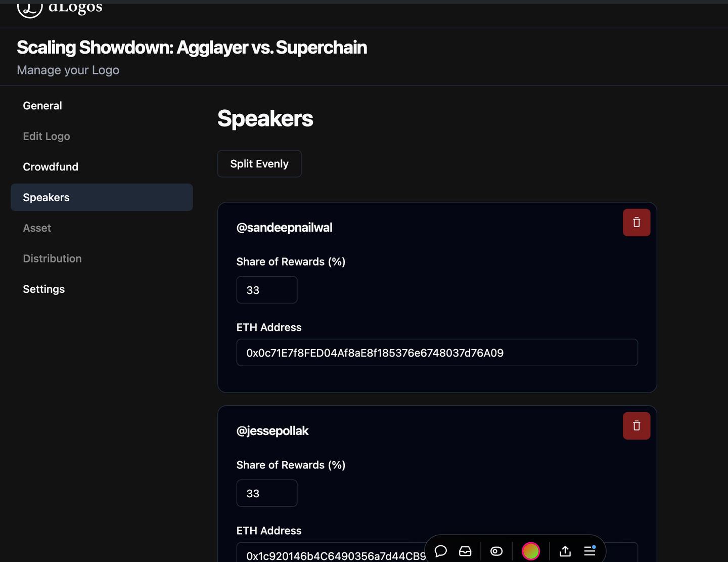
Task: Click the Split Evenly button
Action: pyautogui.click(x=259, y=164)
